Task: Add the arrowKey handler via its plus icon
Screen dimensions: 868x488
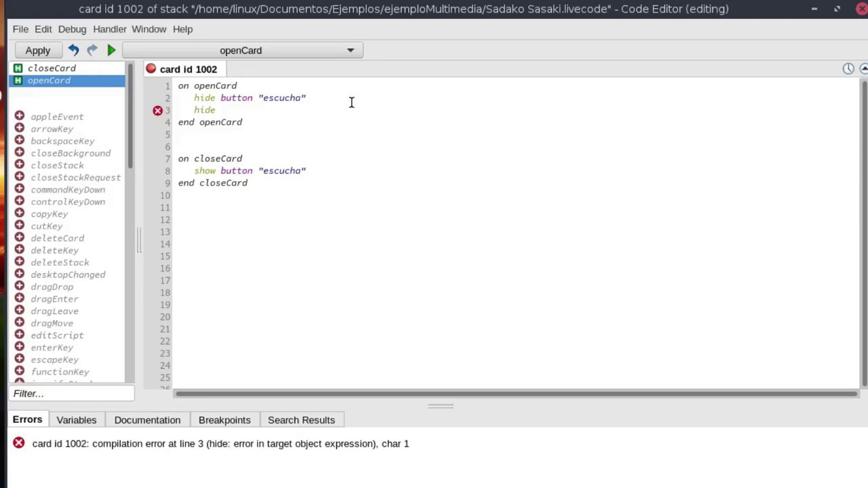Action: pyautogui.click(x=20, y=128)
